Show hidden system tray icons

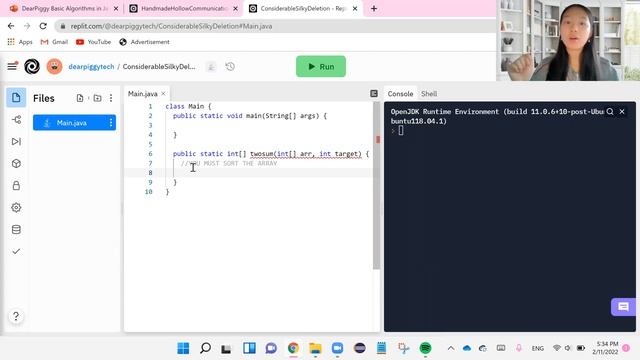coord(451,348)
